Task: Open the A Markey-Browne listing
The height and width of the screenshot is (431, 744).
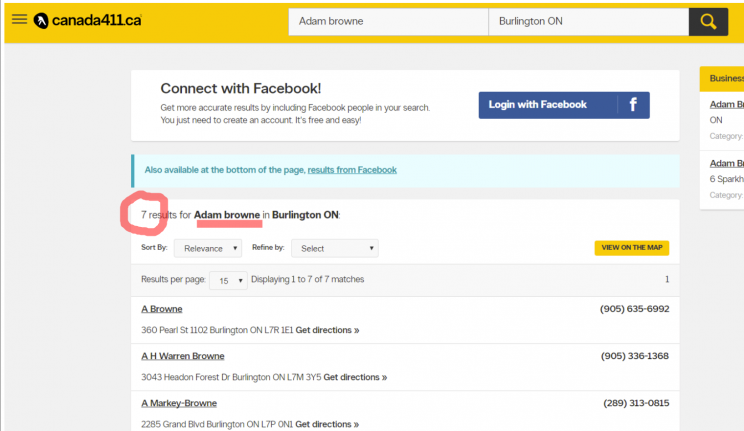Action: coord(179,403)
